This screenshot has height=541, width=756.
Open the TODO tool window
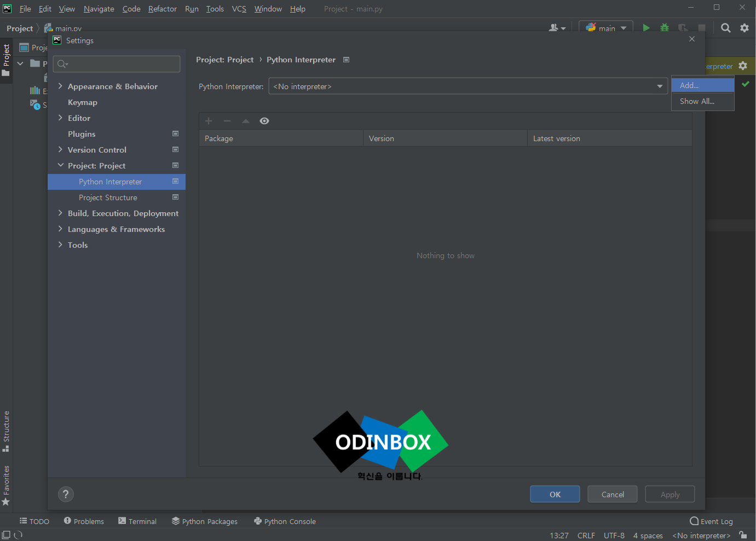tap(34, 521)
